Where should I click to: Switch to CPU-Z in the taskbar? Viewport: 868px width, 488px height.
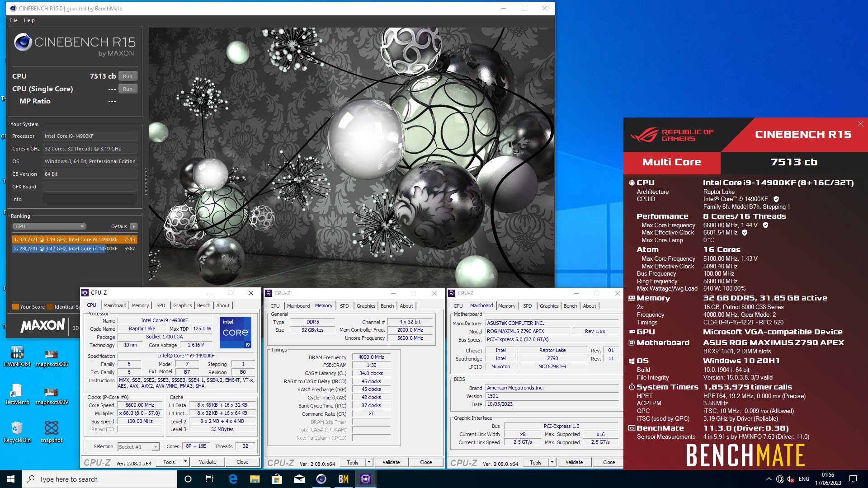click(x=366, y=479)
